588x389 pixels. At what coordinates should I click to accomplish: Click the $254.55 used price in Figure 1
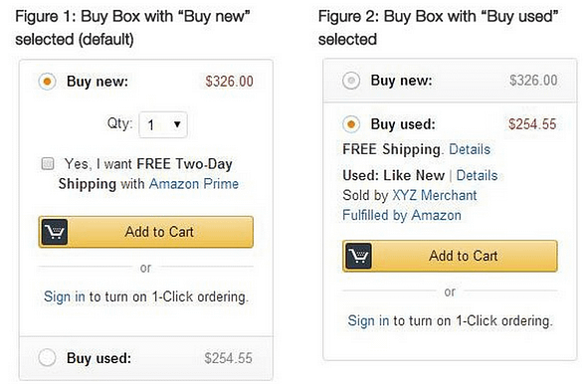point(229,358)
